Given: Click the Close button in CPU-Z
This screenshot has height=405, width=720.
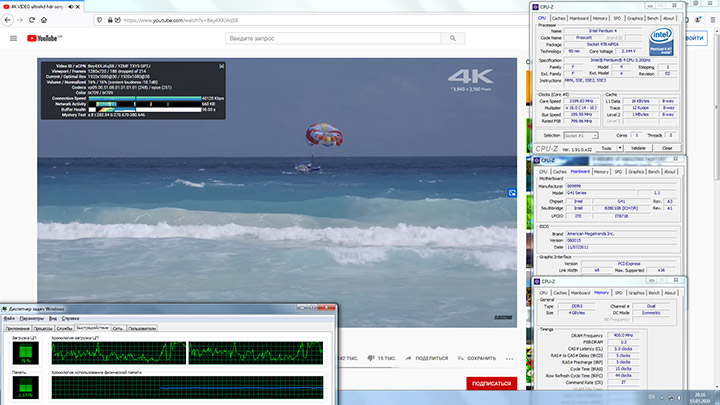Looking at the screenshot, I should (x=667, y=148).
